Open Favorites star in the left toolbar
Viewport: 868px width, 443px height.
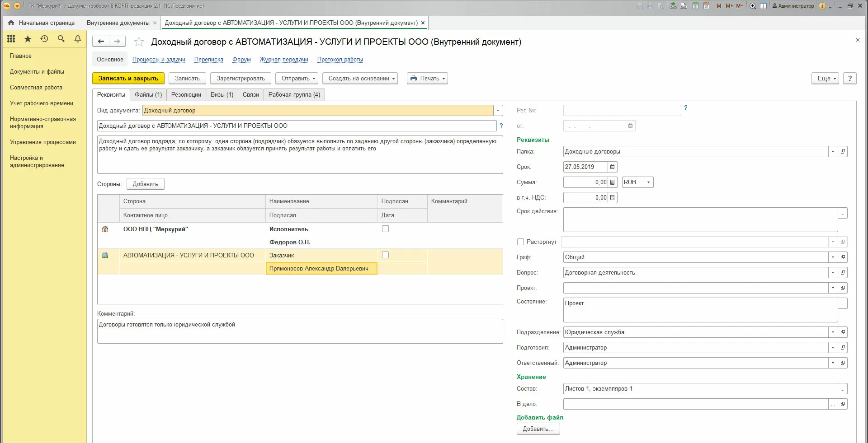pyautogui.click(x=28, y=39)
